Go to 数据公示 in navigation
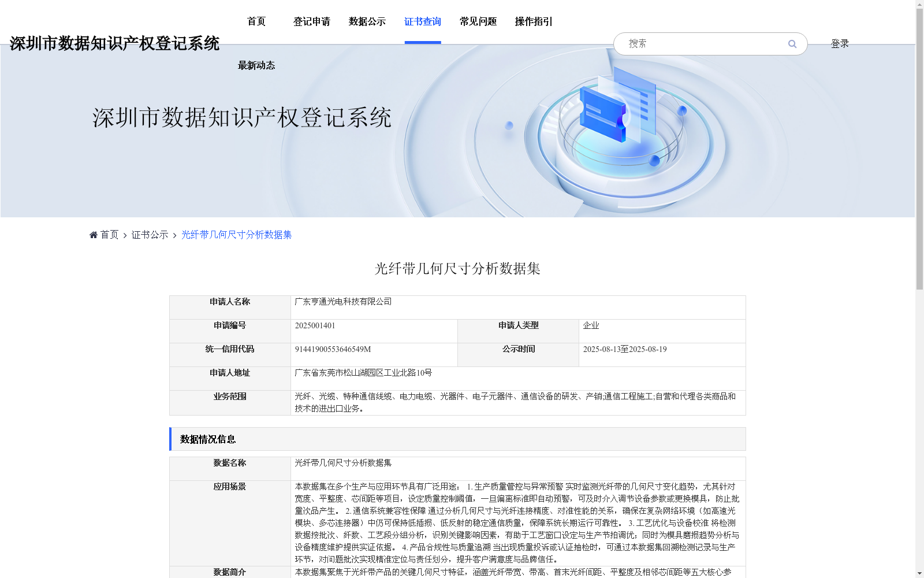The width and height of the screenshot is (924, 578). click(x=367, y=21)
